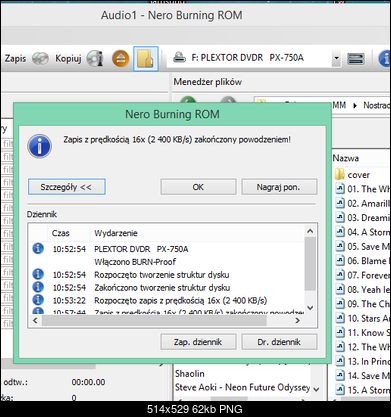391x417 pixels.
Task: Click the Zapis burn disc icon
Action: (40, 59)
